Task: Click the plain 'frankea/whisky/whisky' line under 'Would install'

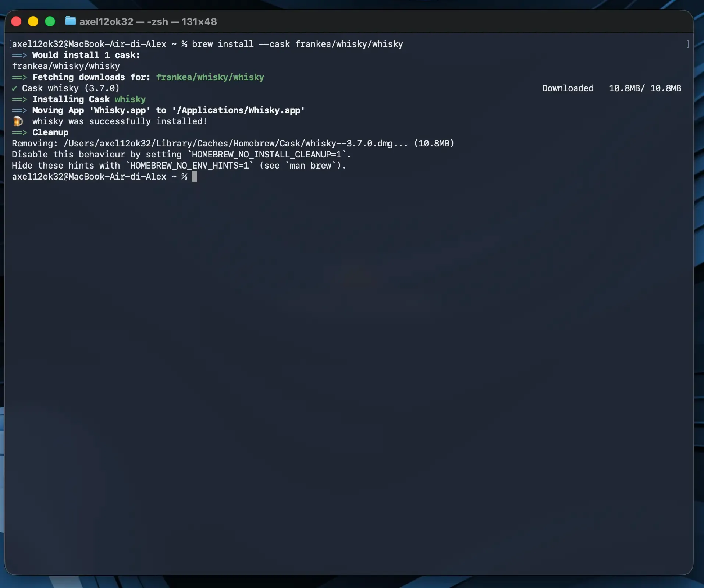Action: [66, 66]
